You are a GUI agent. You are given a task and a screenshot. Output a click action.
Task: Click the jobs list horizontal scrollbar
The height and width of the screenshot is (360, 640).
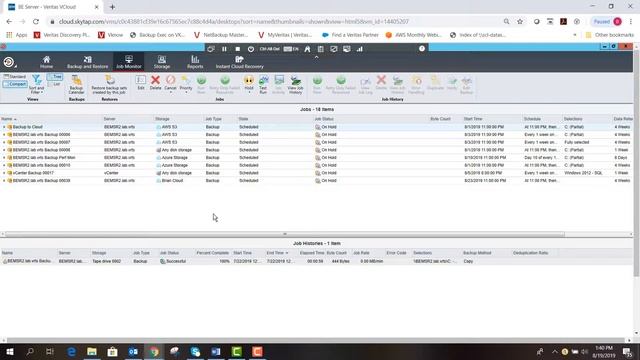pos(284,234)
